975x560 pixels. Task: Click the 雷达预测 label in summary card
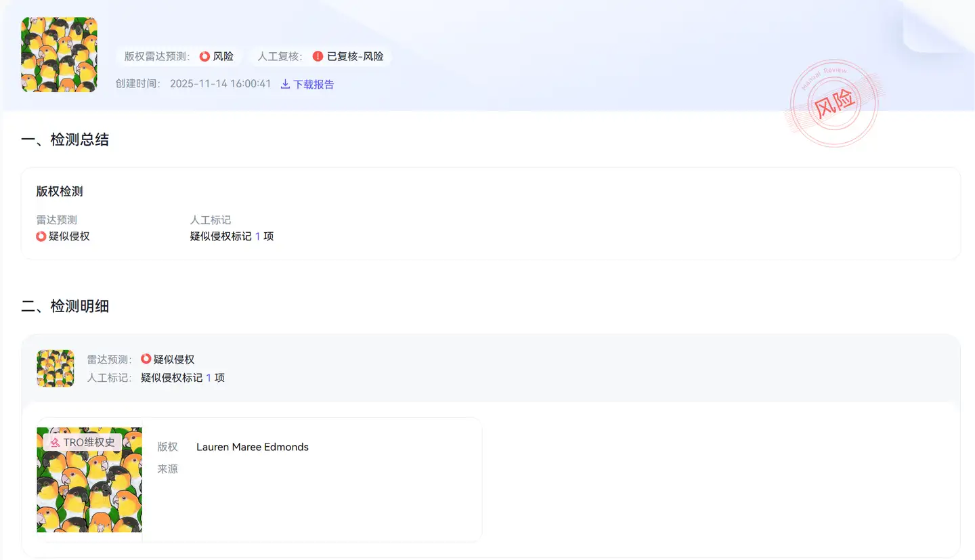tap(57, 220)
